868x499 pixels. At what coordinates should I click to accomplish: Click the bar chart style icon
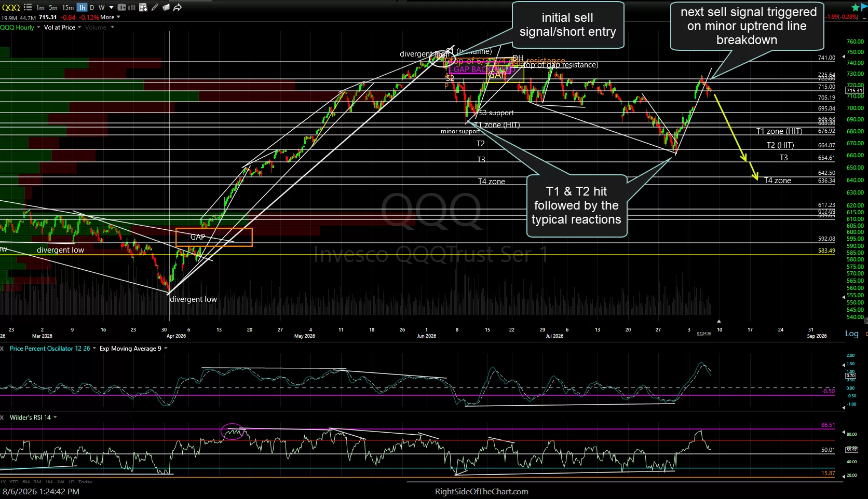[132, 7]
